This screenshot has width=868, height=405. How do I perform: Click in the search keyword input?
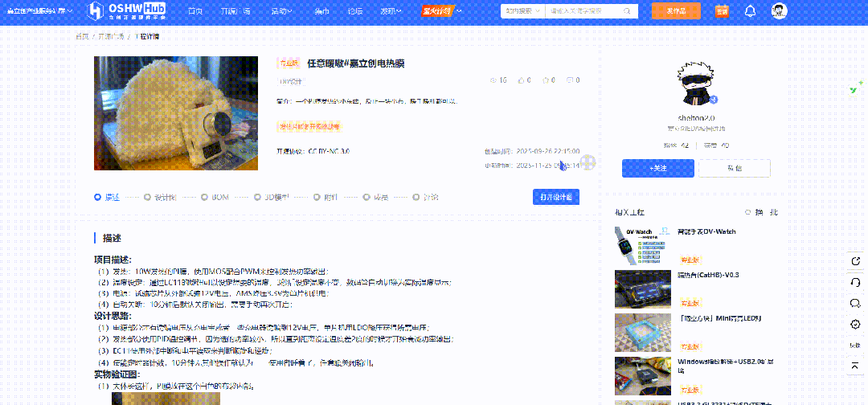pyautogui.click(x=583, y=11)
